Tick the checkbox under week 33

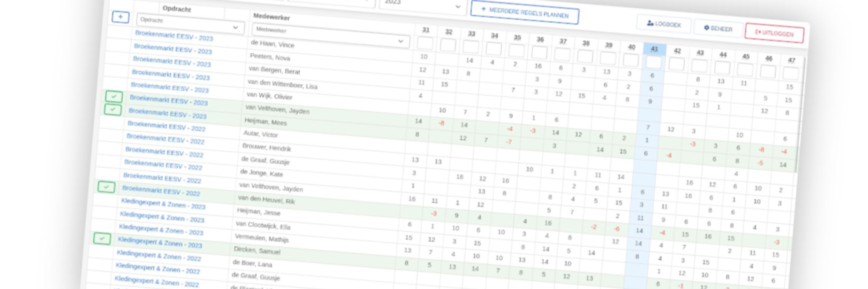tap(471, 47)
